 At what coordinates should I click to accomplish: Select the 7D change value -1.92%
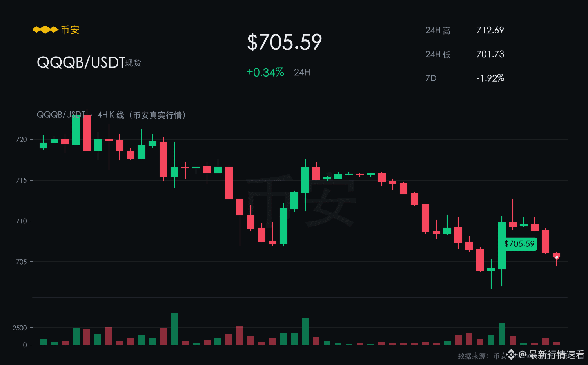(x=490, y=78)
